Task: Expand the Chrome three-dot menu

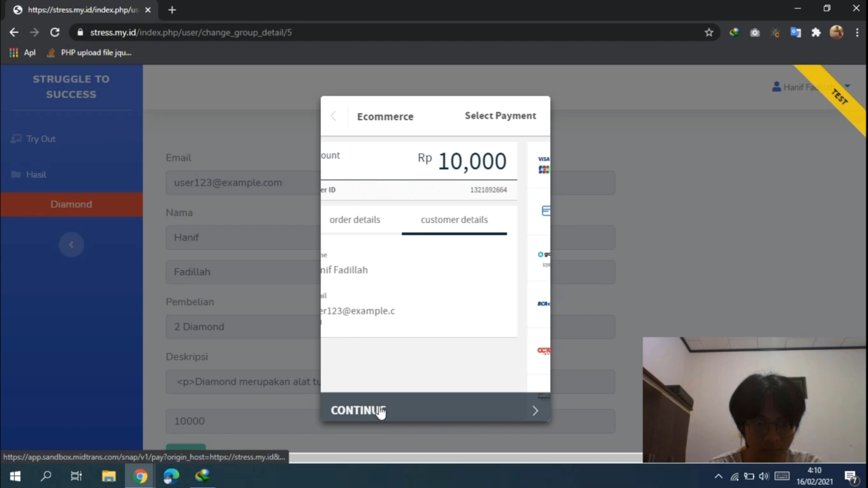Action: tap(857, 32)
